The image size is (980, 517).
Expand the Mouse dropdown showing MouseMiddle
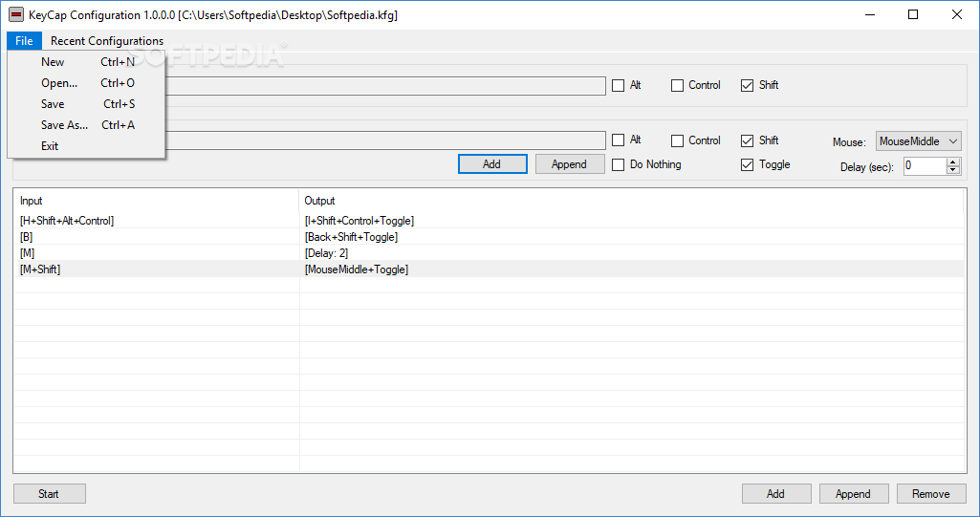coord(918,141)
